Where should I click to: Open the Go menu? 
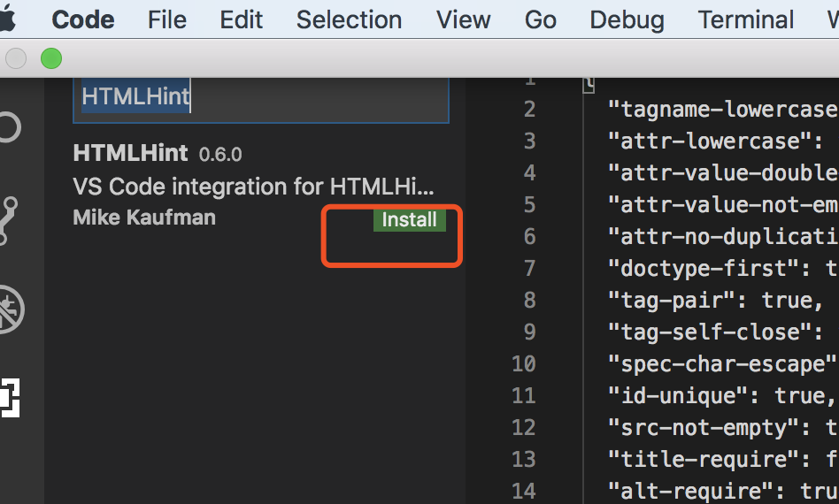point(540,19)
